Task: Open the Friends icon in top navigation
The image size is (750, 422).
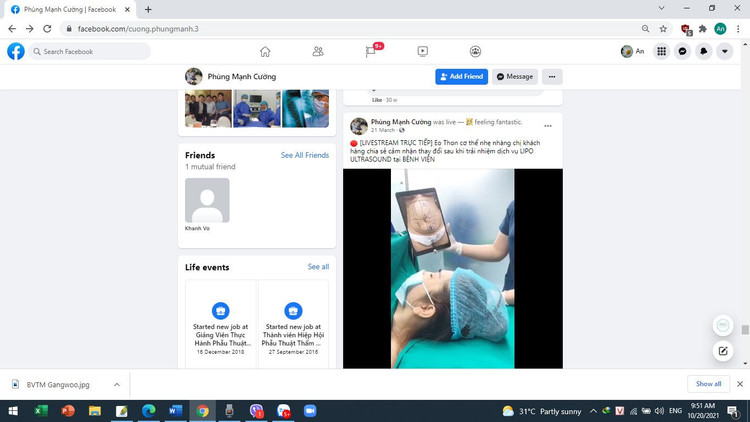Action: (318, 51)
